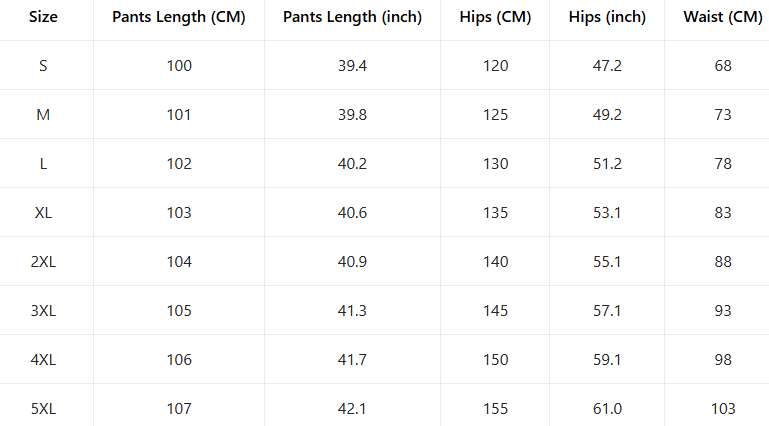Viewport: 769px width, 426px height.
Task: Select the Hips (CM) column header
Action: pos(495,17)
